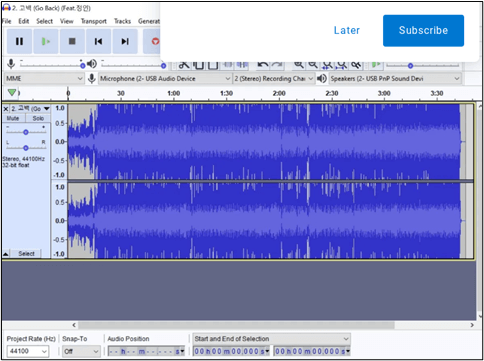
Task: Open the Project Rate 44100 dropdown
Action: pos(28,351)
